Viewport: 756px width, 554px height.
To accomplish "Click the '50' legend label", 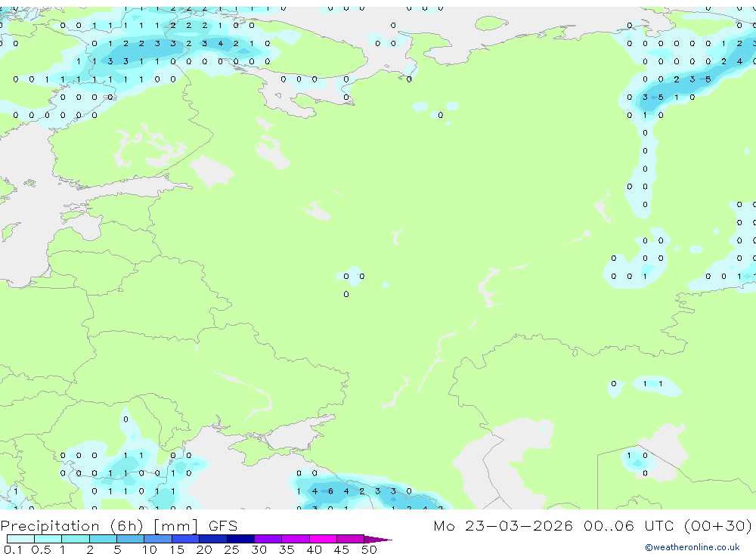I will pyautogui.click(x=369, y=549).
